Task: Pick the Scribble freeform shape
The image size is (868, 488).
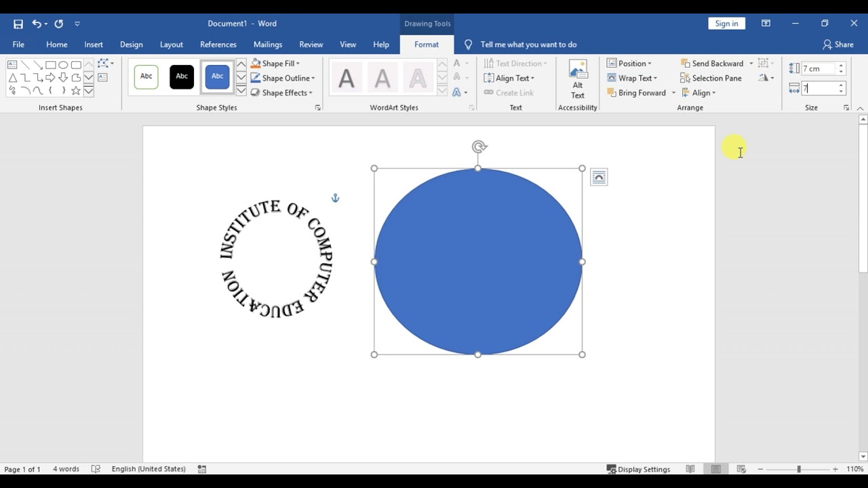Action: pyautogui.click(x=12, y=90)
